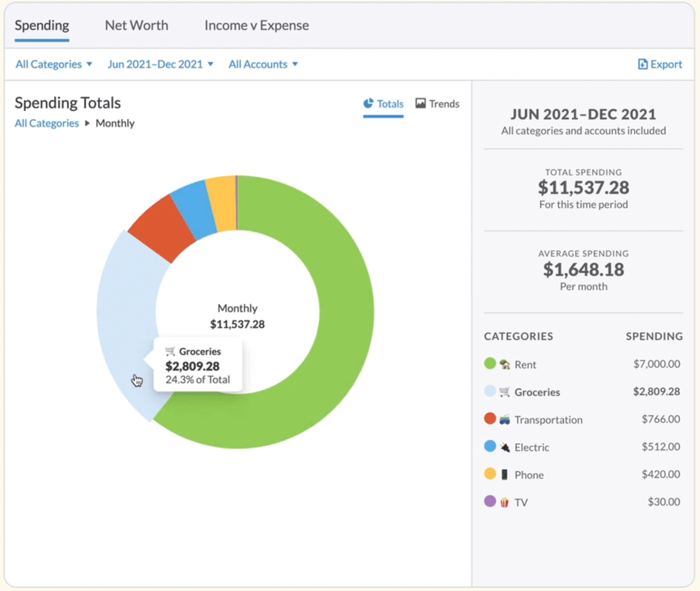Open the Income v Expense tab
This screenshot has width=700, height=591.
[x=257, y=26]
